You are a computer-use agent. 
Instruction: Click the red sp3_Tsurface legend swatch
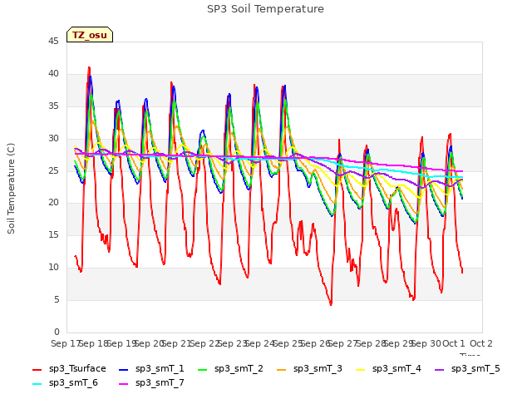[x=37, y=369]
